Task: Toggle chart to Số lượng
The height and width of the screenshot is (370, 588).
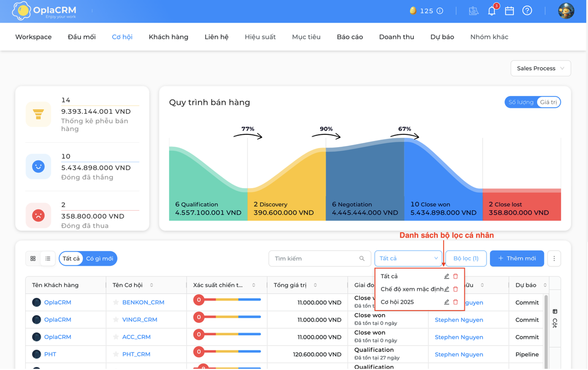Action: pos(521,102)
